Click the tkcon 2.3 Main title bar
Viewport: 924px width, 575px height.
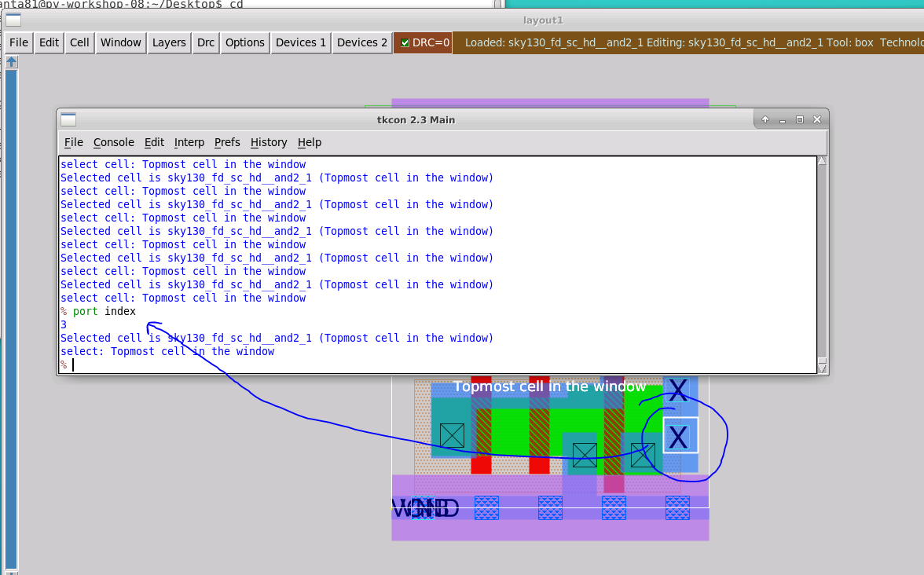click(x=416, y=119)
